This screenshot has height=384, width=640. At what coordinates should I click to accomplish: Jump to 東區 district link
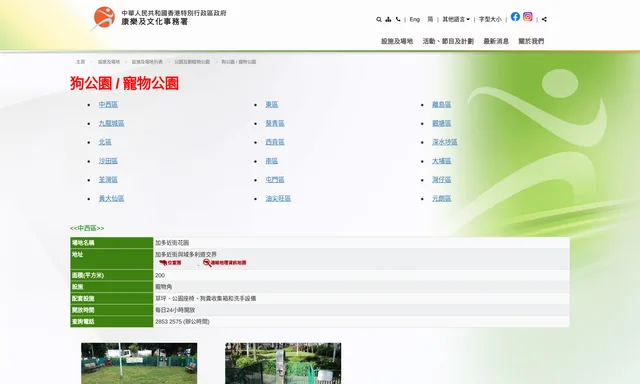coord(272,104)
